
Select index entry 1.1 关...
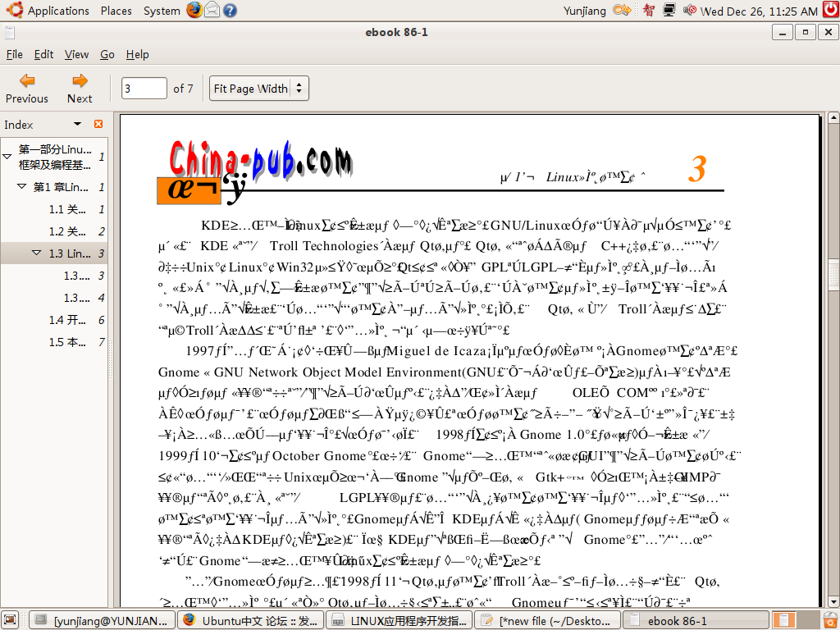point(67,209)
